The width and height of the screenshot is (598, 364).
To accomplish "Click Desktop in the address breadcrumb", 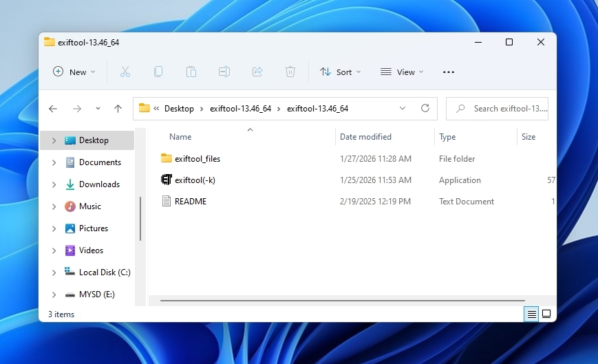I will pyautogui.click(x=179, y=109).
